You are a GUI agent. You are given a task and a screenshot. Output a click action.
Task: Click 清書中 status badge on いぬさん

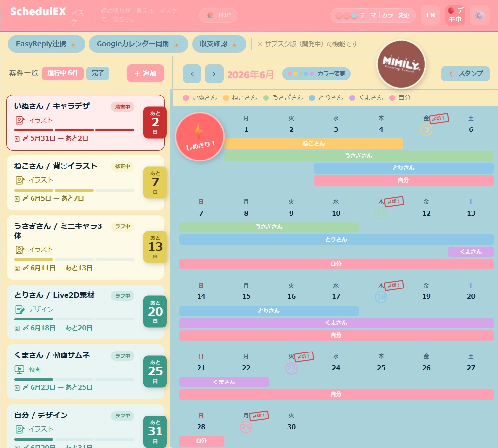click(122, 107)
